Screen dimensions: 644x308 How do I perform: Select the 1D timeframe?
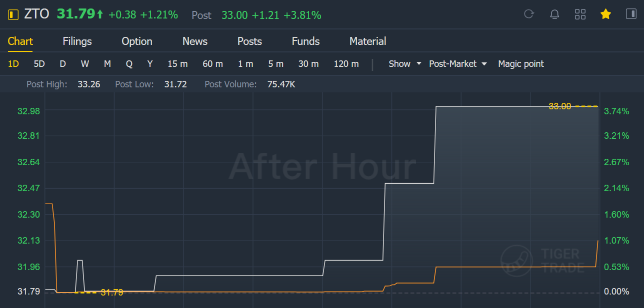click(x=13, y=64)
